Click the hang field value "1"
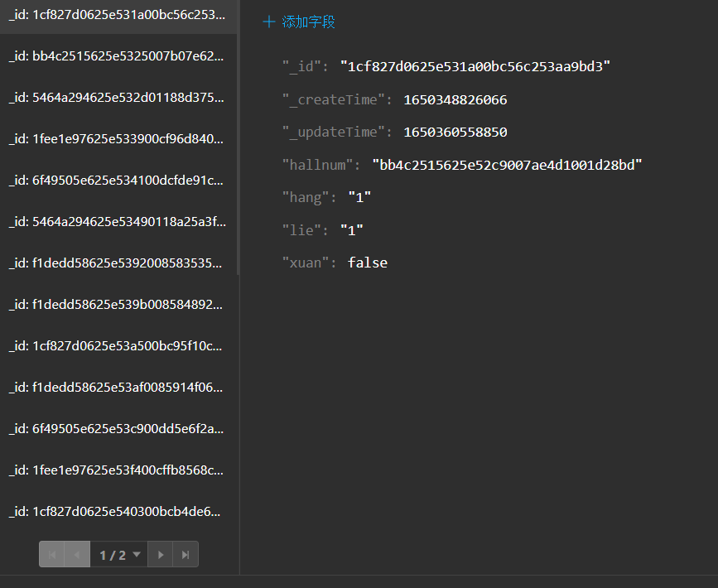This screenshot has width=718, height=588. click(x=359, y=198)
